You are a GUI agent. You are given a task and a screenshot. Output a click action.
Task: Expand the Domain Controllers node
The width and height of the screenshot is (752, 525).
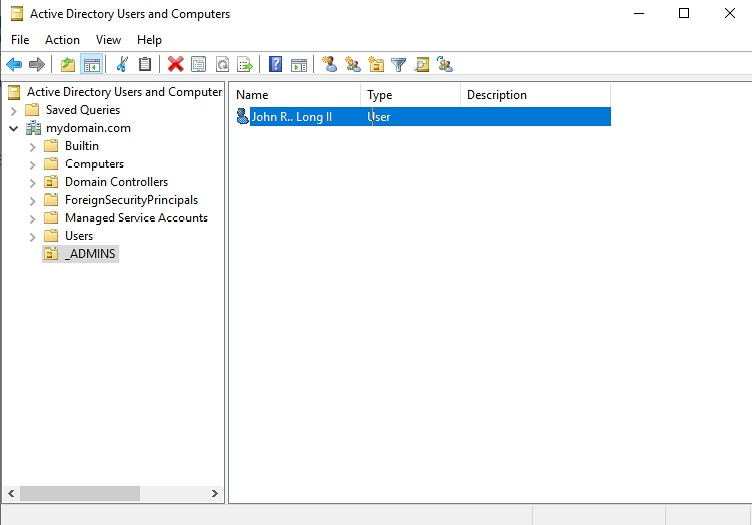point(33,183)
